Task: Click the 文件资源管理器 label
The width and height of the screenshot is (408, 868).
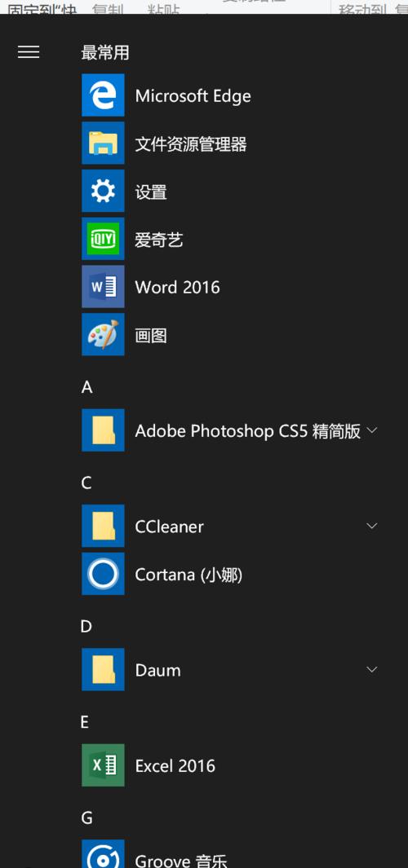Action: coord(191,144)
